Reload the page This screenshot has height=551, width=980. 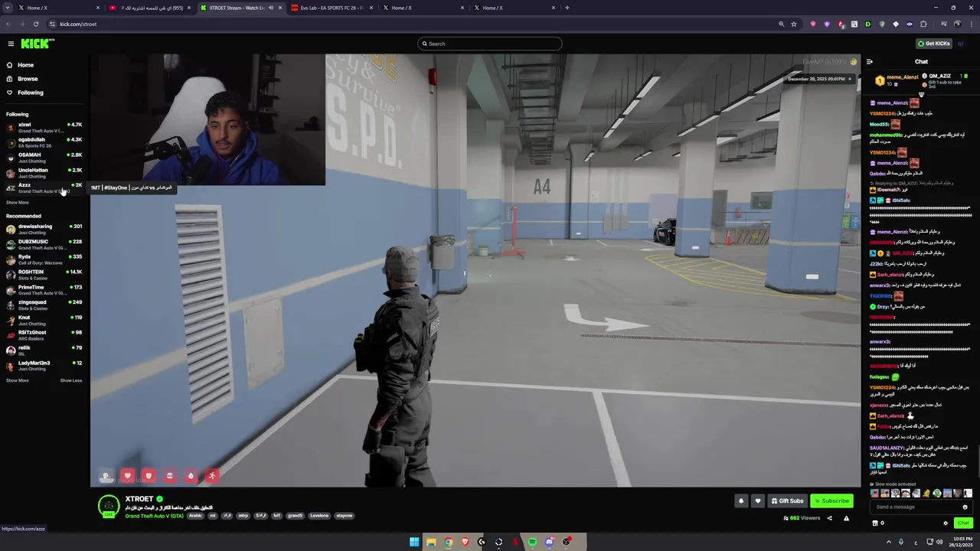point(35,24)
